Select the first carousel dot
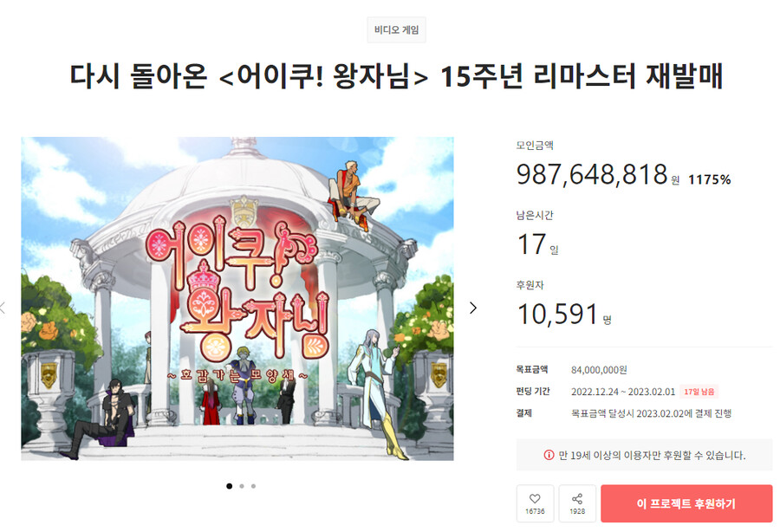 (x=230, y=486)
